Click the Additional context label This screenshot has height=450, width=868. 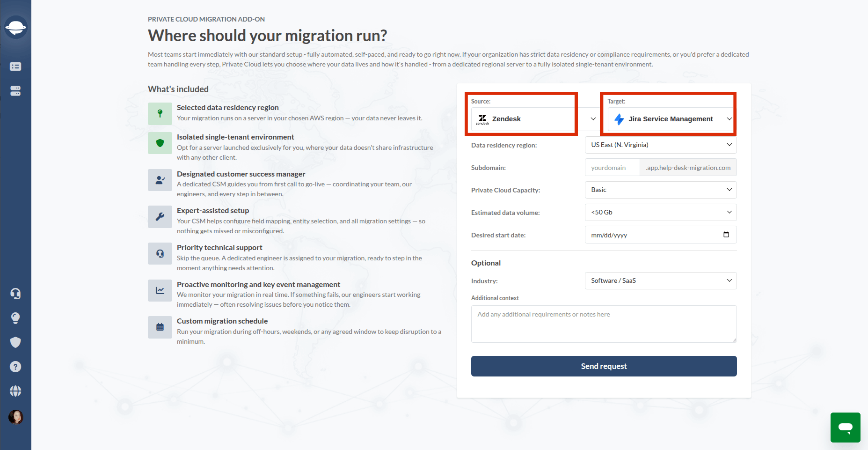pos(495,298)
